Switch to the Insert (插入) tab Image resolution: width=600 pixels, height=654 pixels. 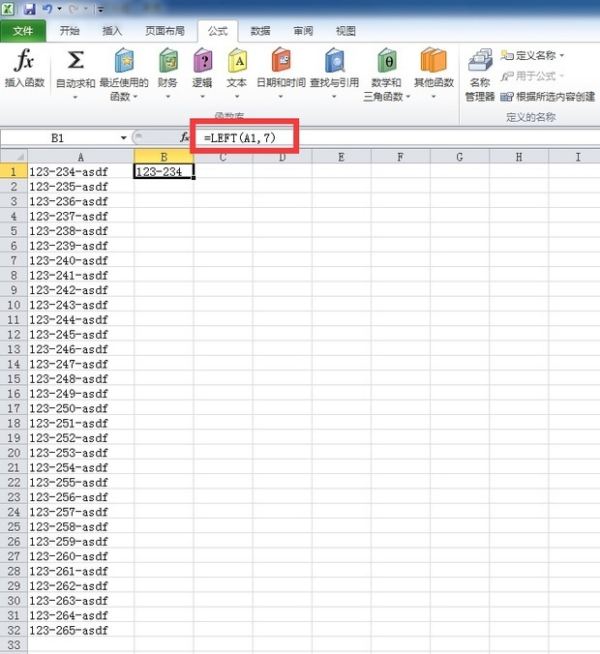pyautogui.click(x=112, y=31)
